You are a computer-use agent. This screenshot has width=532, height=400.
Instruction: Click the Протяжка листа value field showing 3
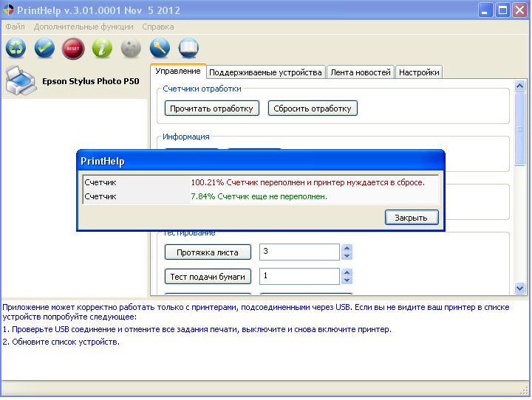[x=299, y=252]
